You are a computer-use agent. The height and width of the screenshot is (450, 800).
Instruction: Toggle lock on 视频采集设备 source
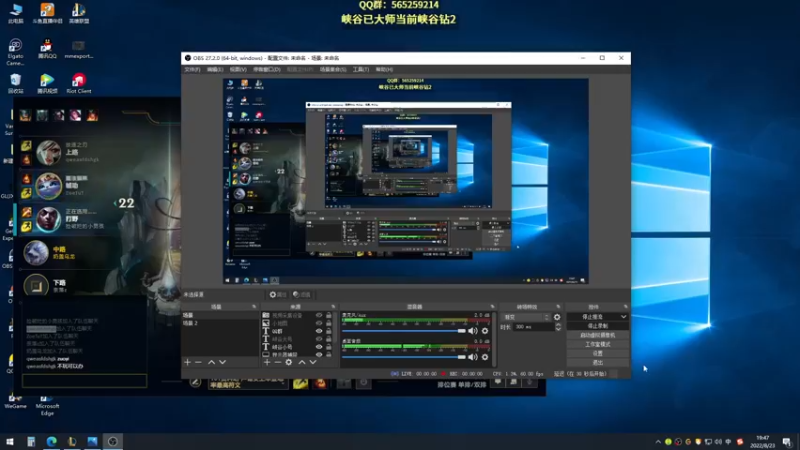click(x=329, y=315)
